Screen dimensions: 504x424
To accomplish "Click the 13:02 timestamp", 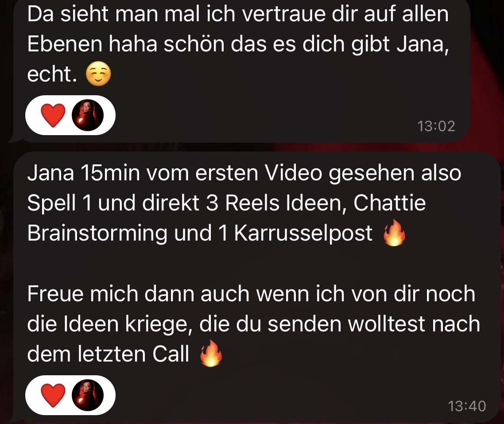I will (436, 126).
